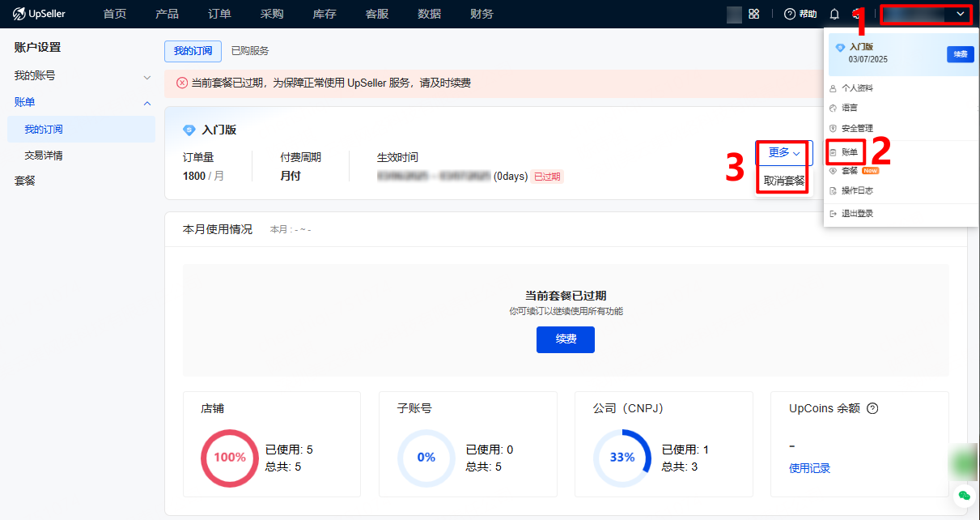This screenshot has width=980, height=520.
Task: Click the help question mark icon
Action: coord(790,14)
